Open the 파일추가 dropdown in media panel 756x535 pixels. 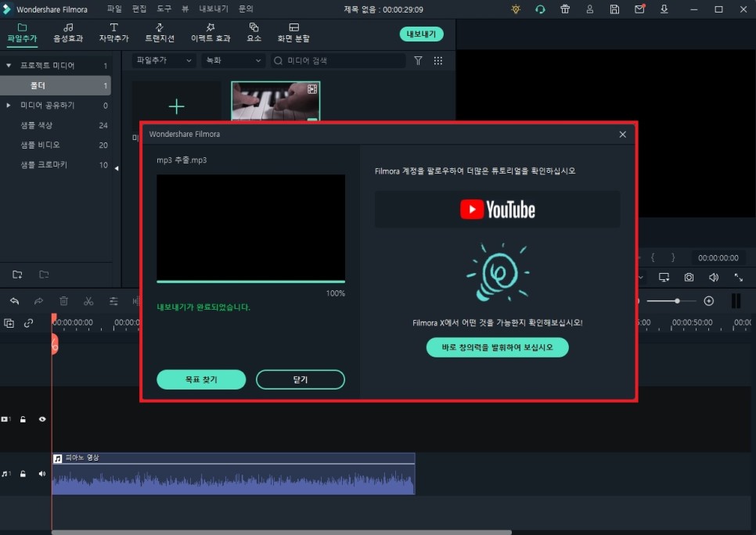(164, 60)
